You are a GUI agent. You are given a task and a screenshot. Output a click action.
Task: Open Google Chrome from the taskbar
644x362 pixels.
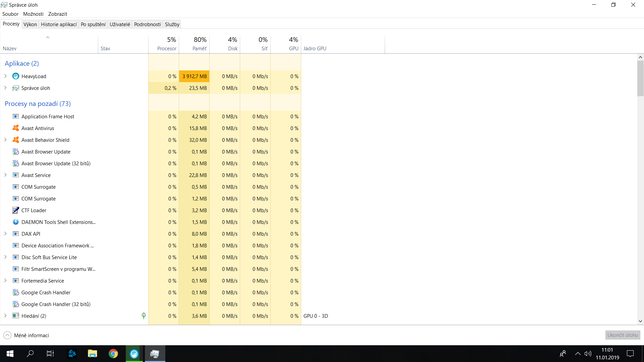tap(113, 354)
